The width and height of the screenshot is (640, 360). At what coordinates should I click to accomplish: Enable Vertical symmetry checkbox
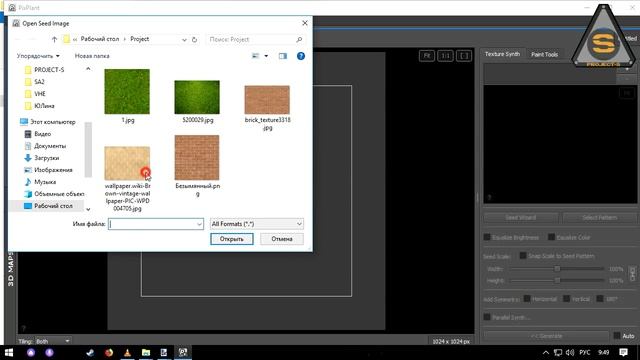(x=567, y=299)
